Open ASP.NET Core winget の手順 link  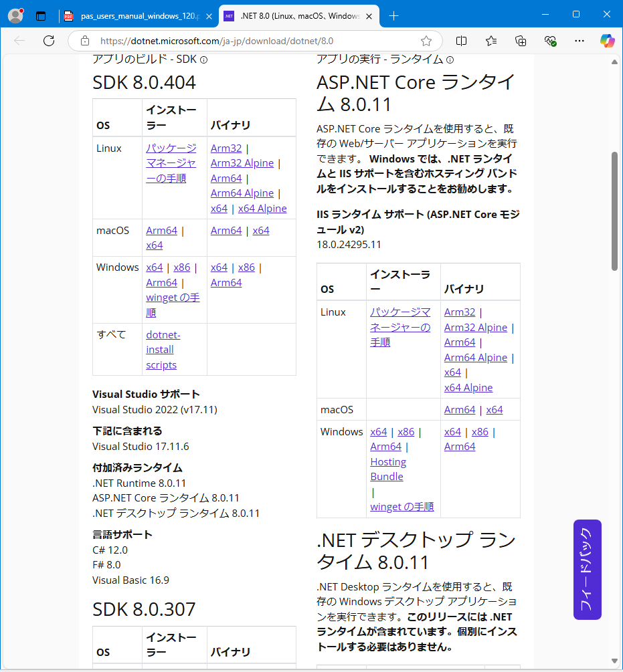[402, 507]
